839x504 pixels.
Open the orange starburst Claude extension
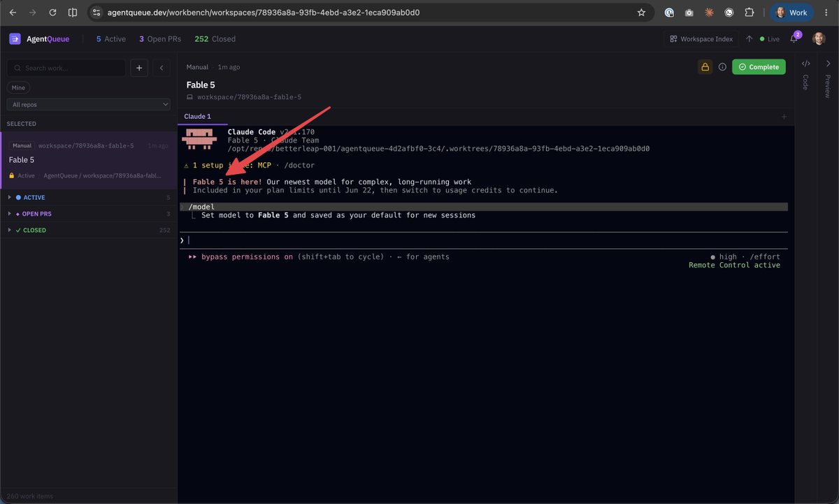click(x=709, y=13)
